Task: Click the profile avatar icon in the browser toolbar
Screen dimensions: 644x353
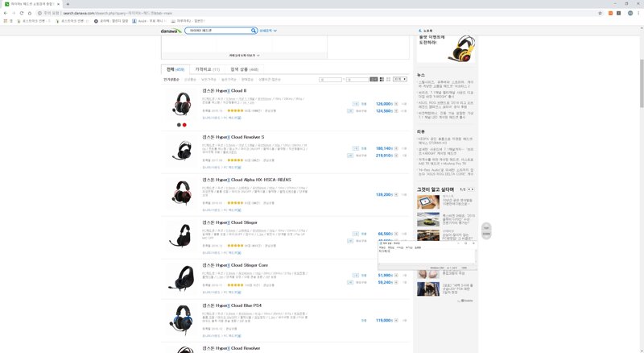Action: point(630,13)
